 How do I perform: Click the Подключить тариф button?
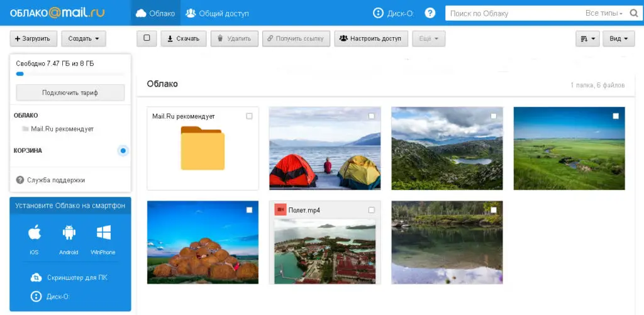(x=70, y=92)
